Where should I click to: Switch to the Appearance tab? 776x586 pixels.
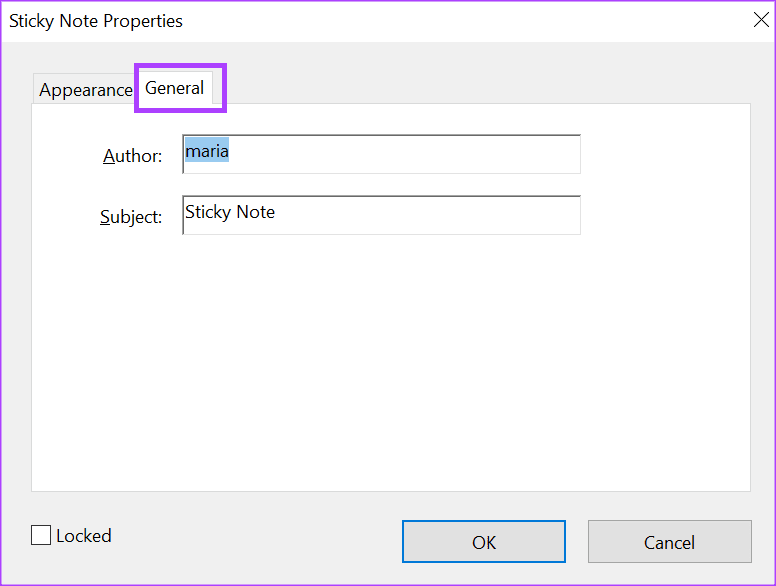[85, 90]
